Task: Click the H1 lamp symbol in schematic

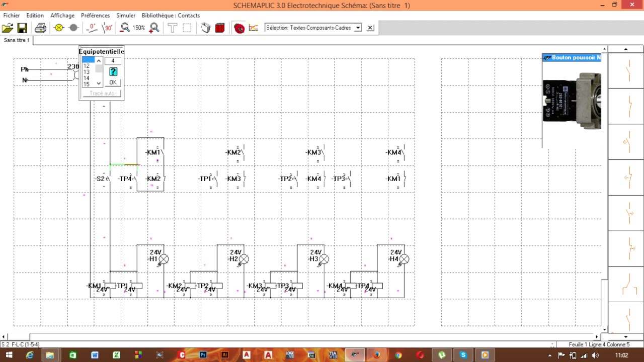Action: coord(164,259)
